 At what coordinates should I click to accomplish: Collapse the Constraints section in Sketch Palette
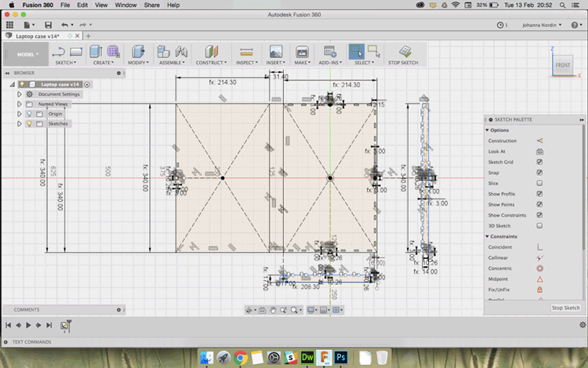coord(488,236)
